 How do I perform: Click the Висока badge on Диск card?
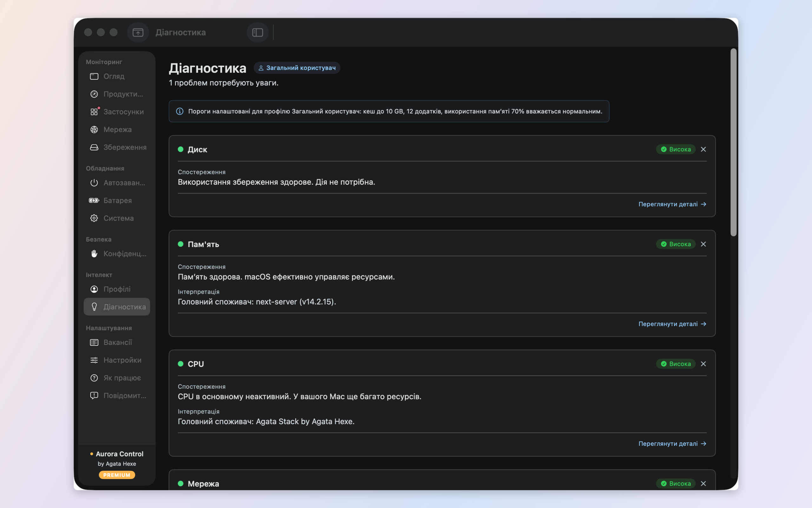tap(676, 149)
